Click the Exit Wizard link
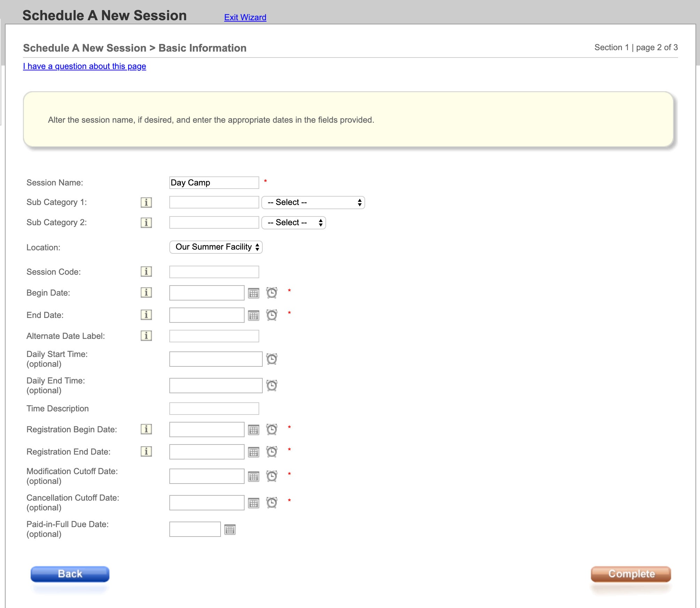 pyautogui.click(x=245, y=17)
